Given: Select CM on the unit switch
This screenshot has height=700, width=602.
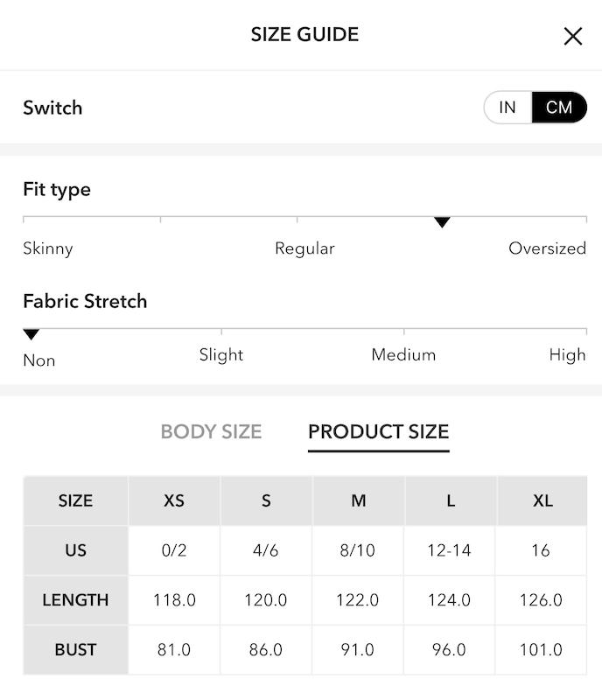Looking at the screenshot, I should (559, 107).
